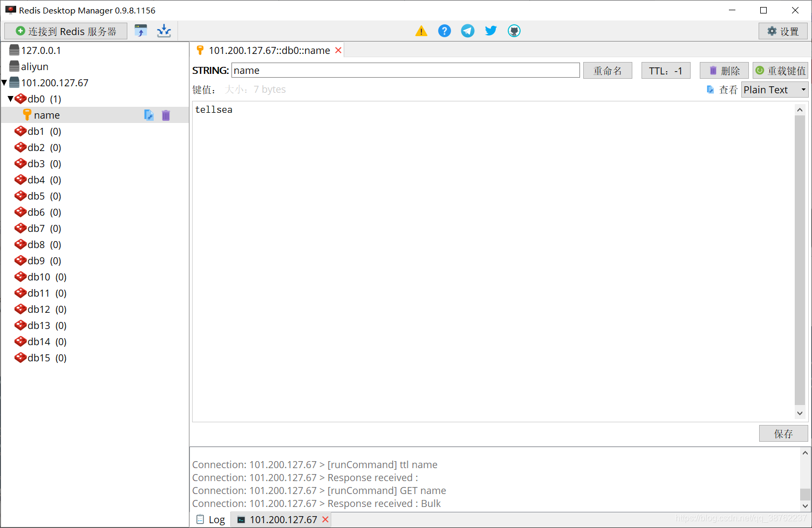The width and height of the screenshot is (812, 528).
Task: Click the db8 database icon
Action: tap(21, 244)
